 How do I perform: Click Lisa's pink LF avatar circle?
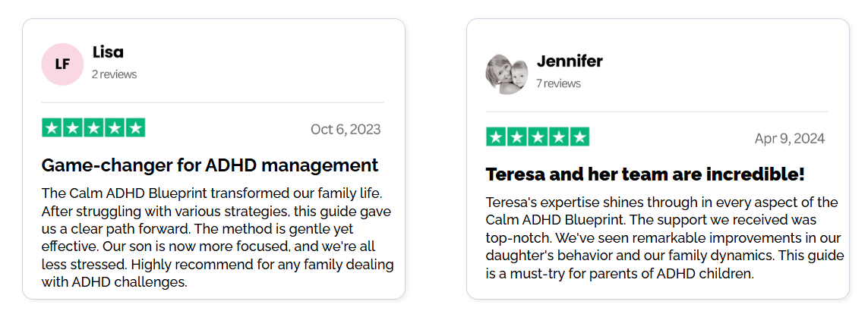(62, 64)
